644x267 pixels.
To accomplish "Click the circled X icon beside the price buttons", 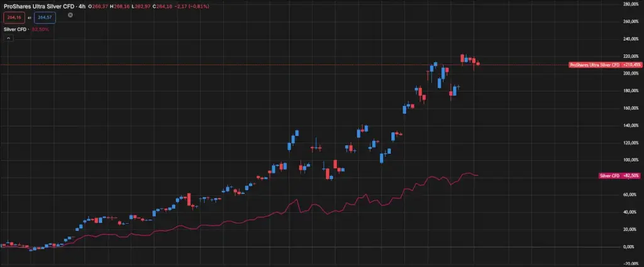I will pos(70,14).
